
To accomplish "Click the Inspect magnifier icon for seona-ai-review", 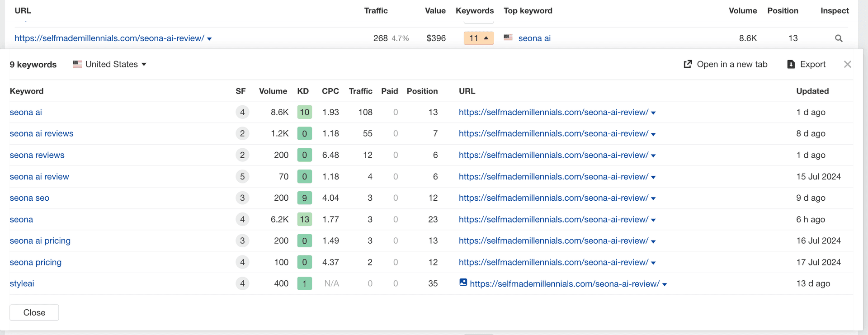I will [x=839, y=38].
